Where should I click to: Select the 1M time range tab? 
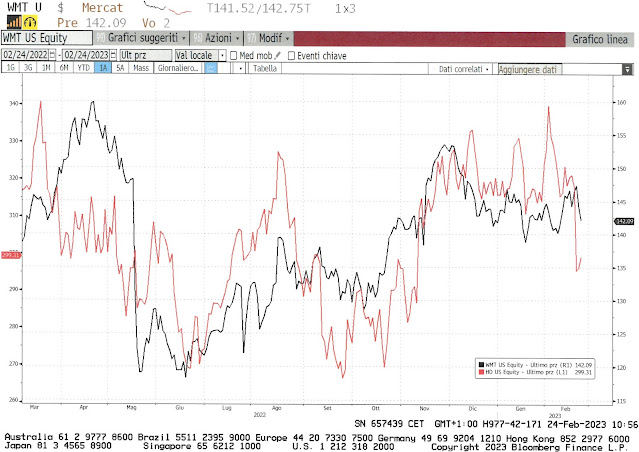[46, 68]
